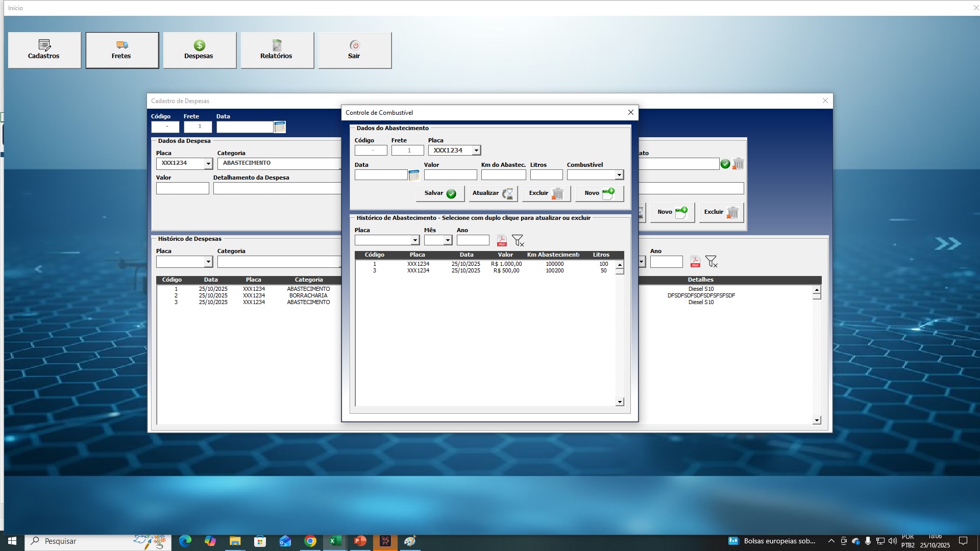Expand the Mês filter dropdown
This screenshot has height=551, width=980.
coord(448,240)
